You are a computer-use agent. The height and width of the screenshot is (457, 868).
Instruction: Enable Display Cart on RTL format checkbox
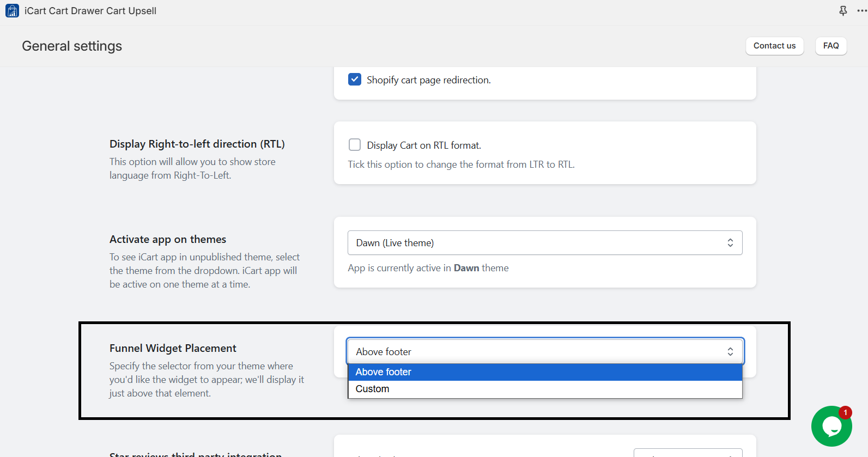[355, 145]
